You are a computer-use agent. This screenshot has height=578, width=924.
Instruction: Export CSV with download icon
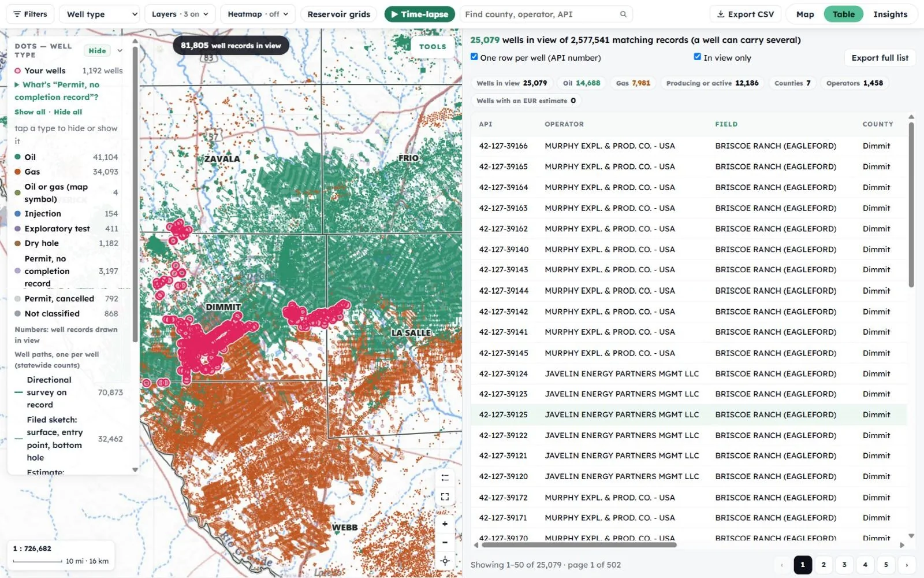[746, 14]
